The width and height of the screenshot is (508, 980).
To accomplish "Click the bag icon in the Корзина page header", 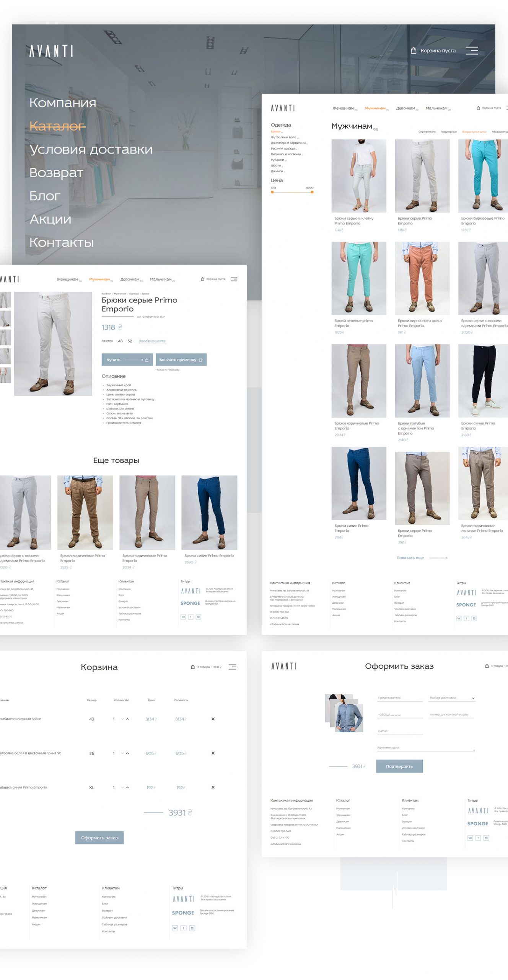I will (x=193, y=667).
